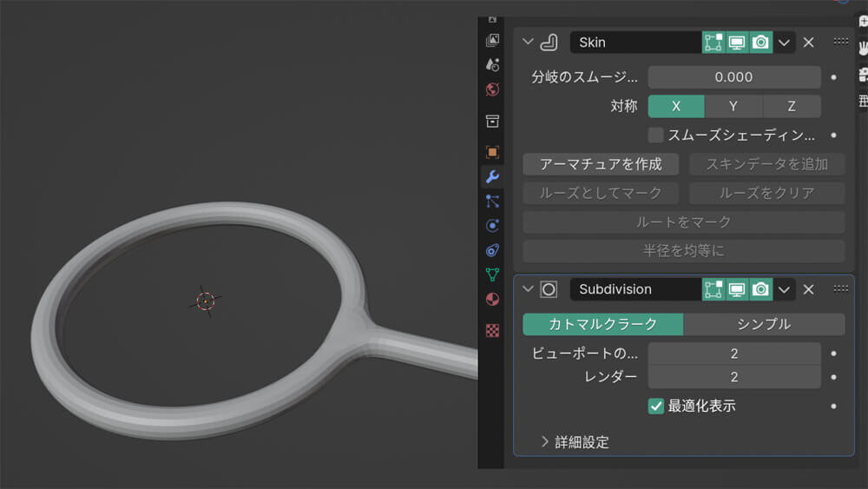Image resolution: width=868 pixels, height=489 pixels.
Task: Click the Skin modifier name field
Action: [635, 43]
